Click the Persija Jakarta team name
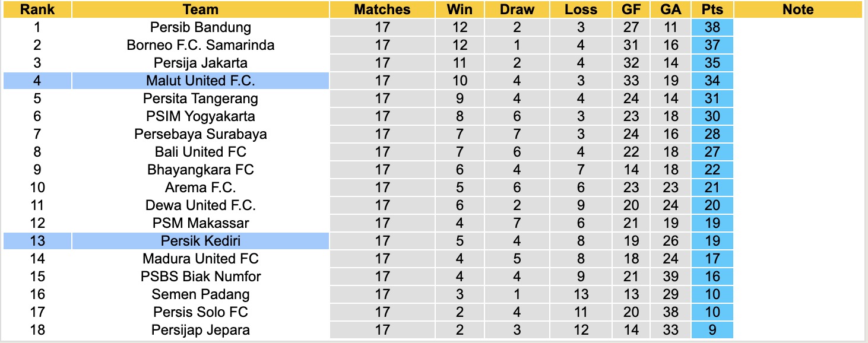This screenshot has height=343, width=868. point(201,63)
